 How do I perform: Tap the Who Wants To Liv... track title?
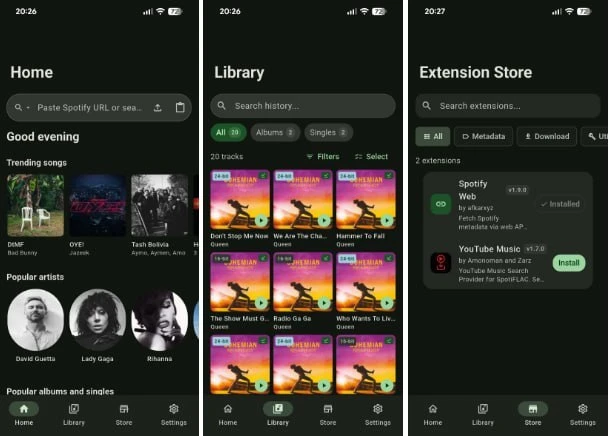point(366,318)
